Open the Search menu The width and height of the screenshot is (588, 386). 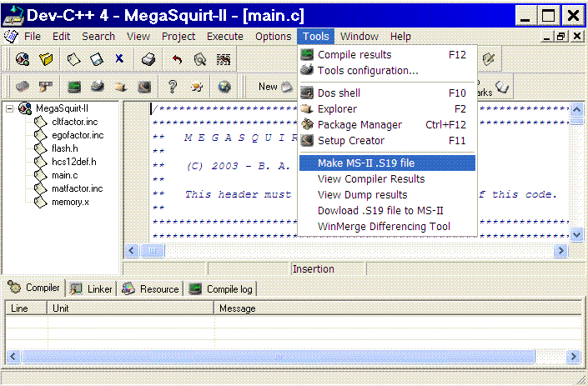(x=98, y=37)
